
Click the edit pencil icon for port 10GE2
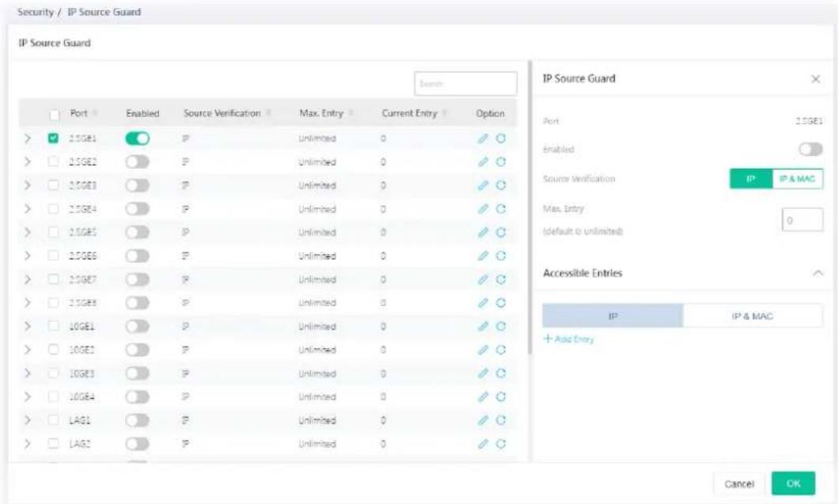tap(483, 350)
